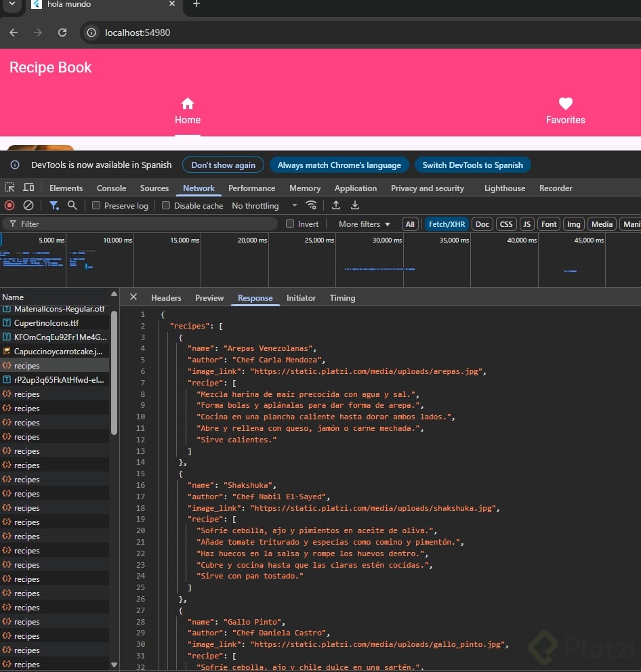Click the Don't show again button
The height and width of the screenshot is (672, 641).
[x=223, y=165]
